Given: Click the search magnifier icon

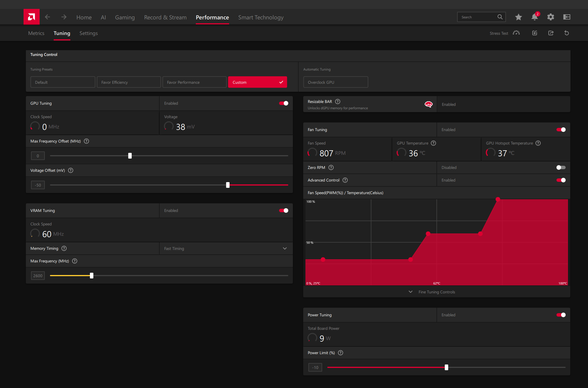Looking at the screenshot, I should [500, 17].
